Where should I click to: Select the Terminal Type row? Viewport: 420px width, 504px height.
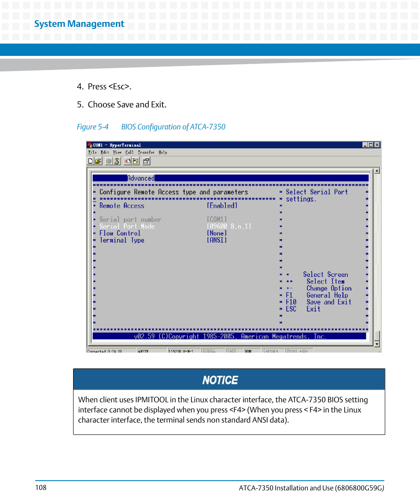pos(163,240)
